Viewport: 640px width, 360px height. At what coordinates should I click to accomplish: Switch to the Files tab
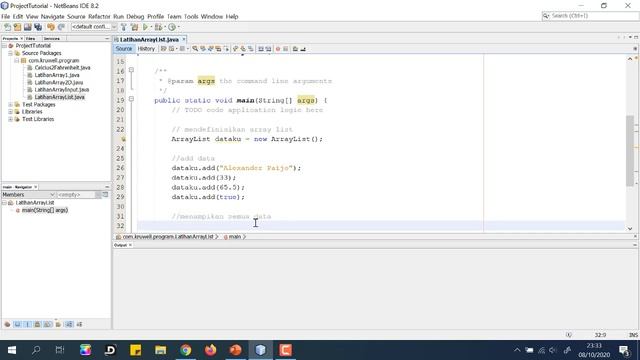click(31, 38)
